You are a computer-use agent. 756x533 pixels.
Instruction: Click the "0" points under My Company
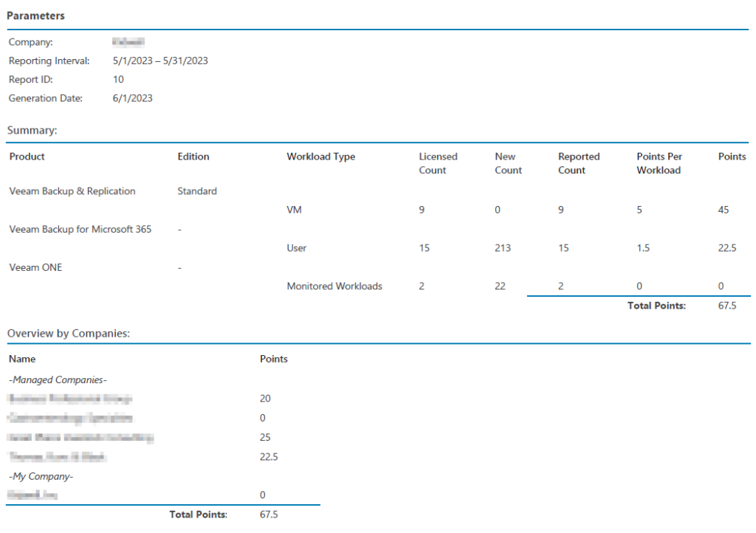coord(263,495)
